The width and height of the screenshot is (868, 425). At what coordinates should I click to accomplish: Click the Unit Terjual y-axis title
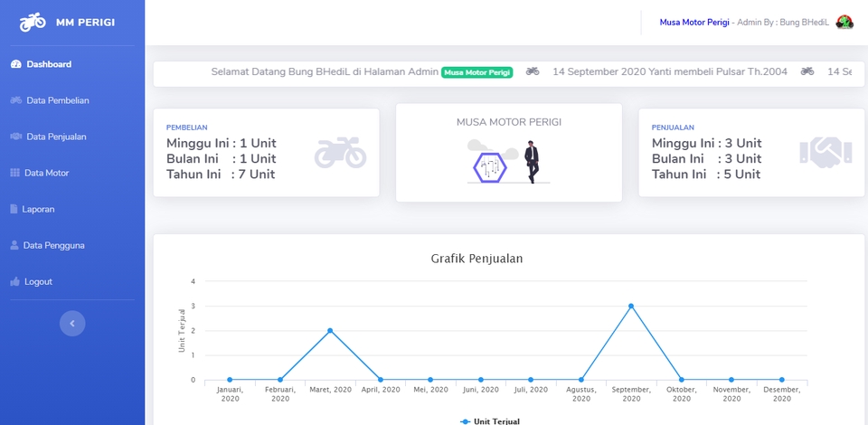point(181,331)
